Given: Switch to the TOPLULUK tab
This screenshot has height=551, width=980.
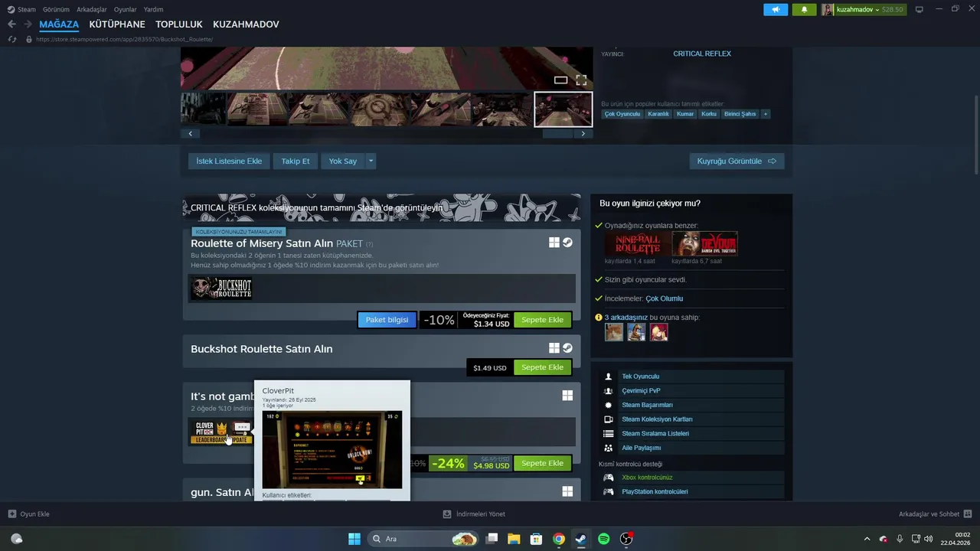Looking at the screenshot, I should pos(179,24).
